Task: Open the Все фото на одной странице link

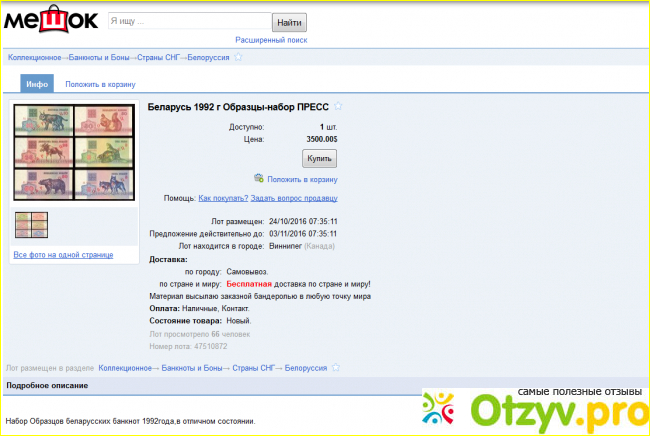Action: click(x=63, y=255)
